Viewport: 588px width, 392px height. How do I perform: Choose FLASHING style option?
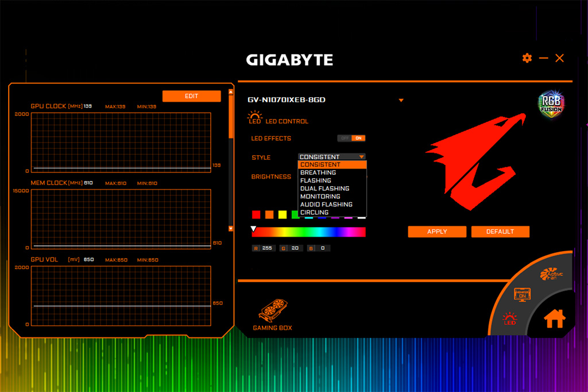332,180
